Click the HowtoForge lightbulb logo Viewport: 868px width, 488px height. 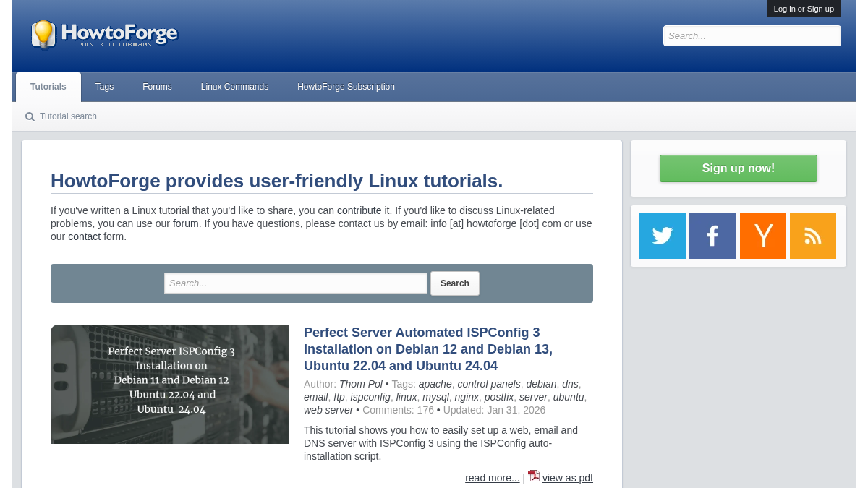click(104, 34)
